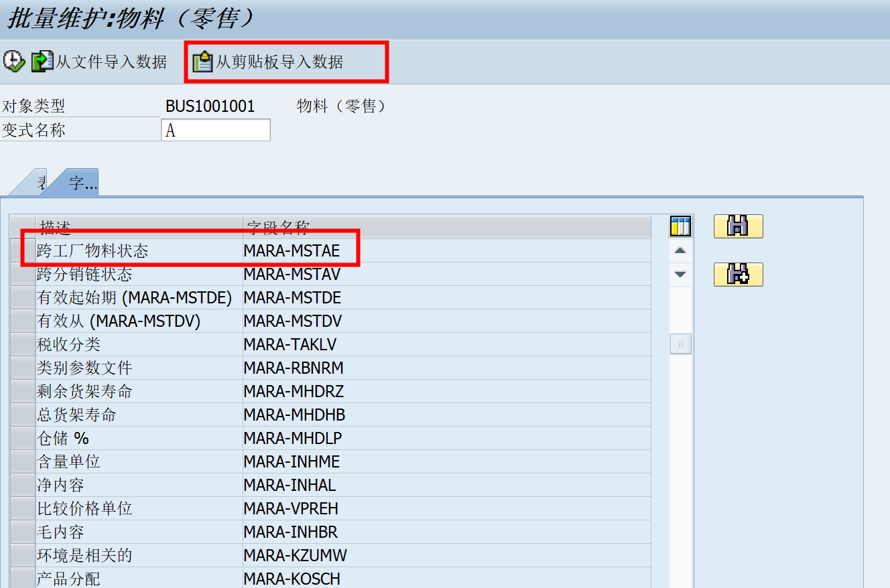Click the 描述 column header
The width and height of the screenshot is (890, 588).
pos(139,227)
